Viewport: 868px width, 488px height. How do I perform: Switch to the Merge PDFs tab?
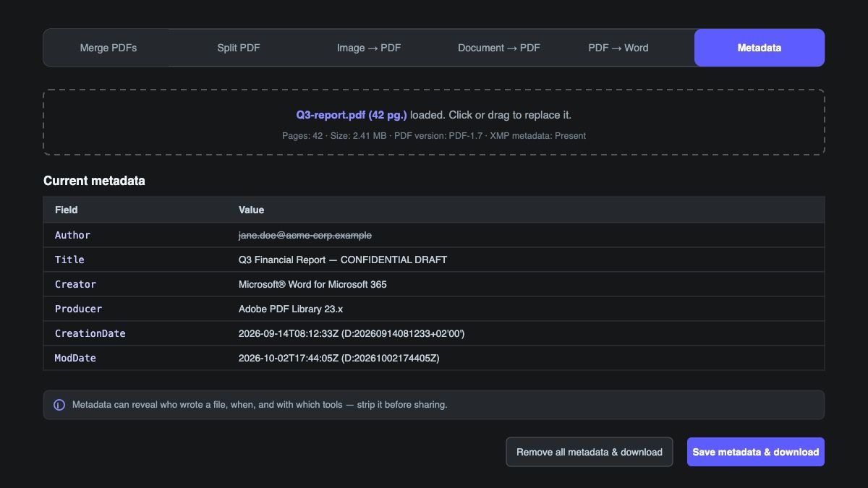tap(109, 48)
